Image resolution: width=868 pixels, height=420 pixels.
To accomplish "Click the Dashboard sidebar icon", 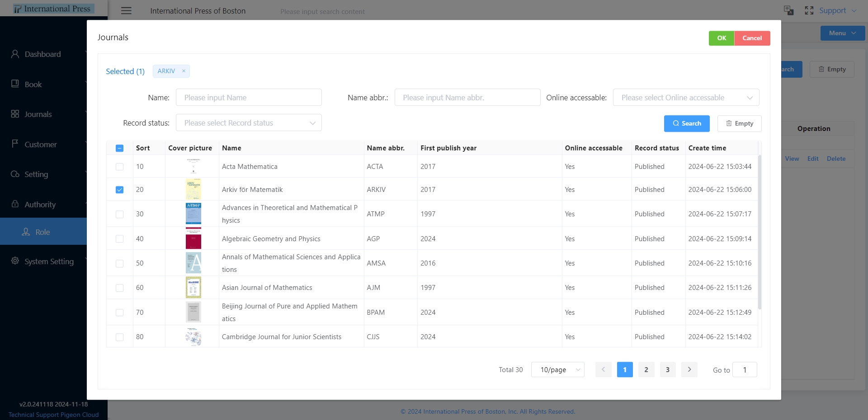I will (x=15, y=54).
